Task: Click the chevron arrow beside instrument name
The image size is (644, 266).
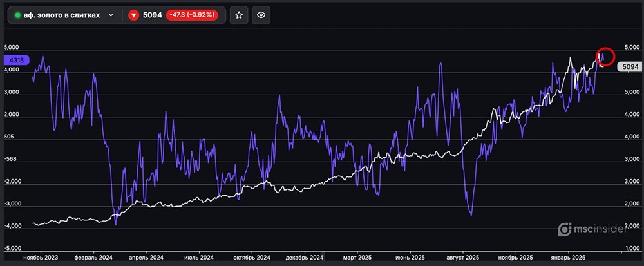Action: point(111,15)
